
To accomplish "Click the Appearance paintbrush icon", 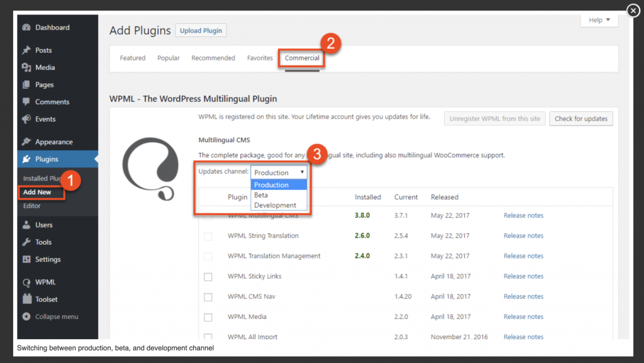I will tap(26, 142).
